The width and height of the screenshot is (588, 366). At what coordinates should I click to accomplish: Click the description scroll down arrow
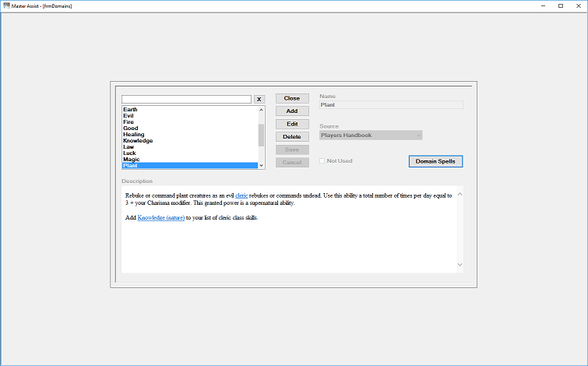point(460,265)
